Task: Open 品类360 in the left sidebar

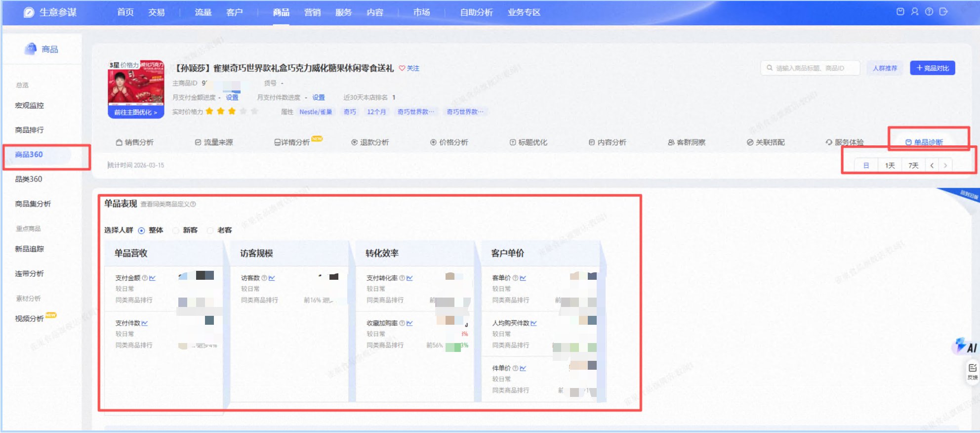Action: coord(29,179)
